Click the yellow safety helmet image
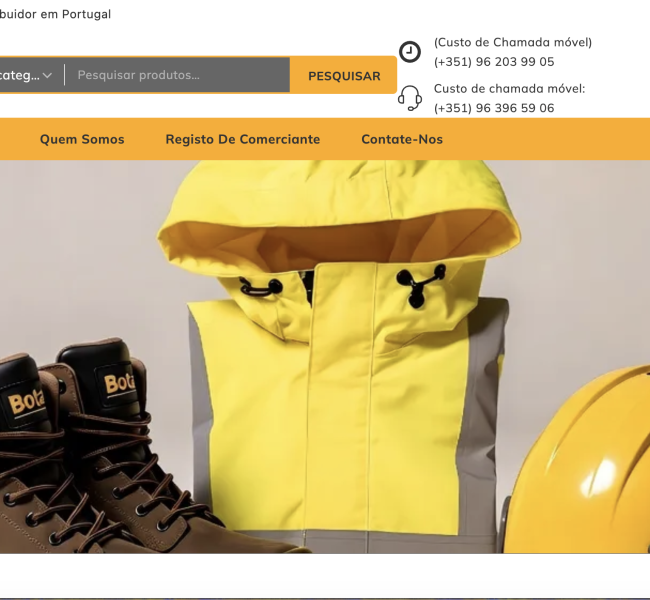 (x=580, y=460)
